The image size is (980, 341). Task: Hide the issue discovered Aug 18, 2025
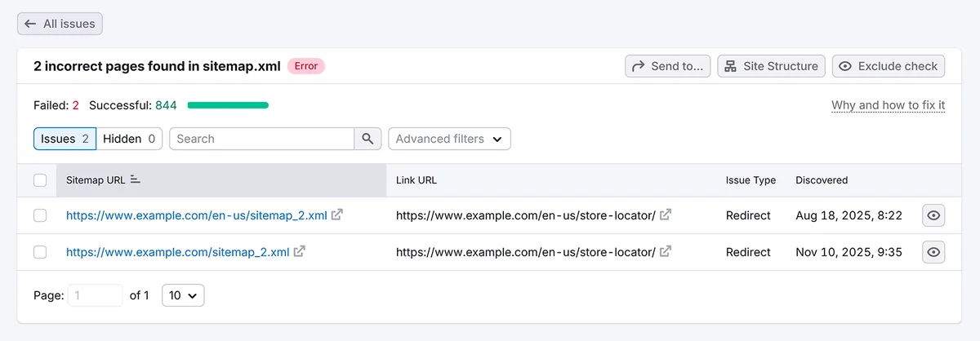[x=933, y=215]
